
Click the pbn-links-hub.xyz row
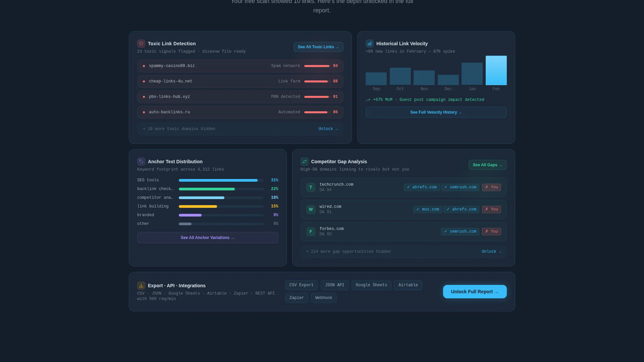click(240, 97)
